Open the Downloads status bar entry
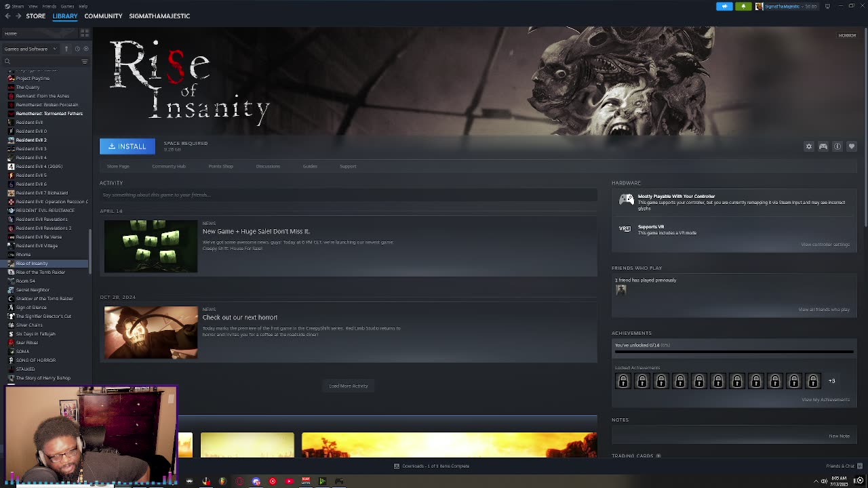This screenshot has height=488, width=868. coord(432,466)
